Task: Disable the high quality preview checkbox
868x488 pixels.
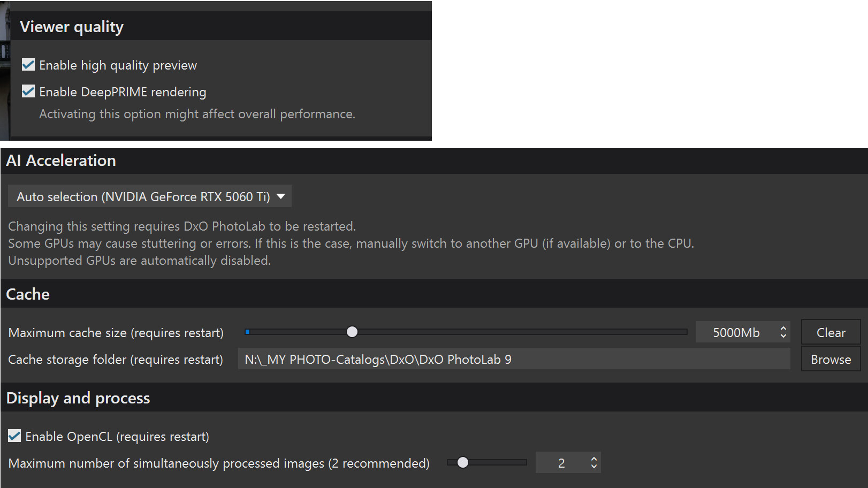Action: [x=28, y=65]
